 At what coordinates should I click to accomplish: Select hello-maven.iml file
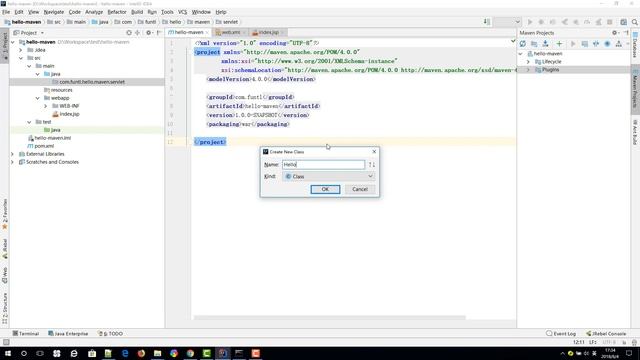point(53,138)
